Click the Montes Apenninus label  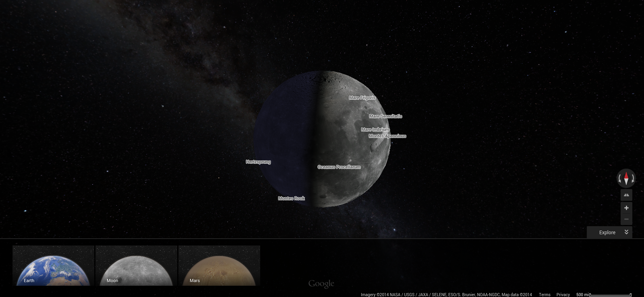pos(387,136)
